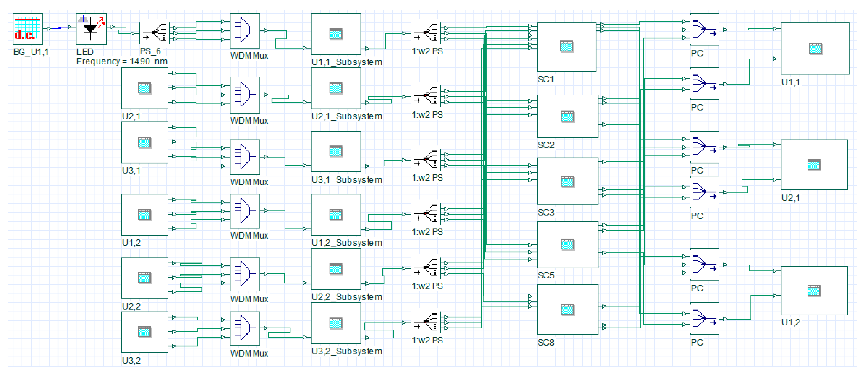Select the BG_U1,1 d.c. bias generator icon
This screenshot has height=375, width=868.
(28, 29)
